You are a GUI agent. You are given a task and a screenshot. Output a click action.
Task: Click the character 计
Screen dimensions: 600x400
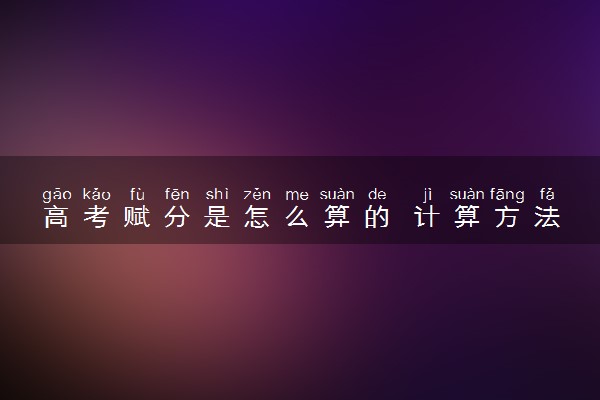pos(427,217)
